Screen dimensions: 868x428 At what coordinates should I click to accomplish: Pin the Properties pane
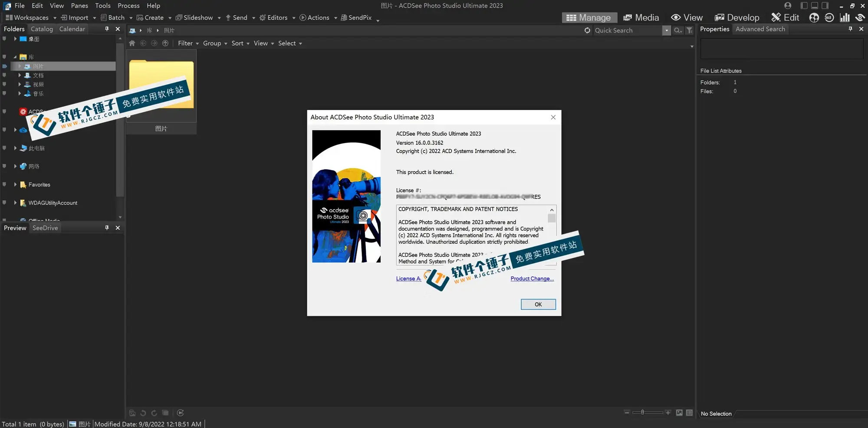click(850, 29)
